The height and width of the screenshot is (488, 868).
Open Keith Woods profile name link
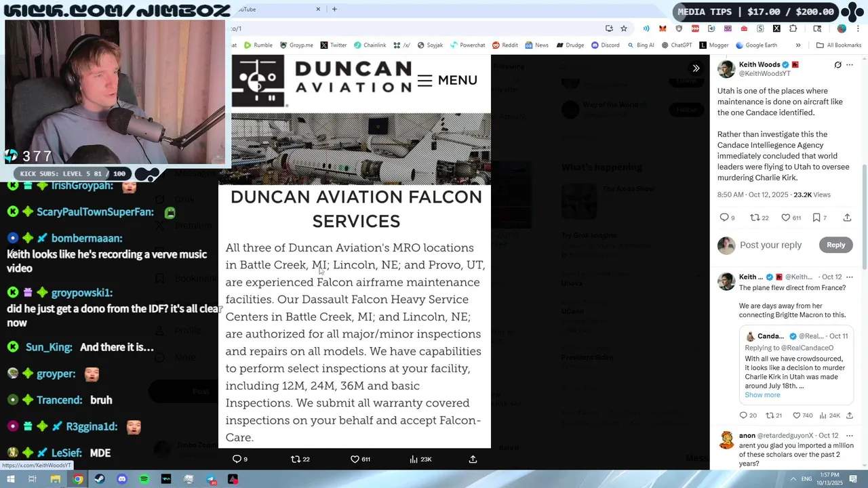pyautogui.click(x=759, y=64)
